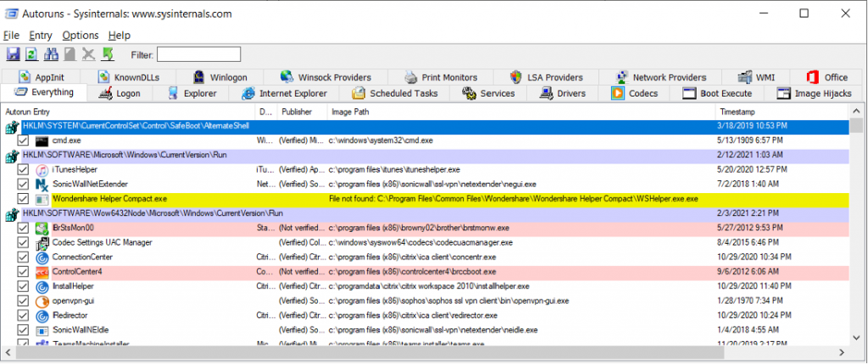Uncheck the Wondershare Helper Compact.exe entry
The image size is (868, 364).
click(23, 199)
